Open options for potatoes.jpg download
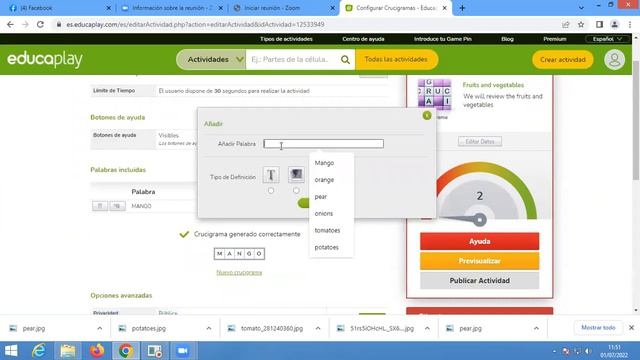The width and height of the screenshot is (640, 360). click(209, 328)
